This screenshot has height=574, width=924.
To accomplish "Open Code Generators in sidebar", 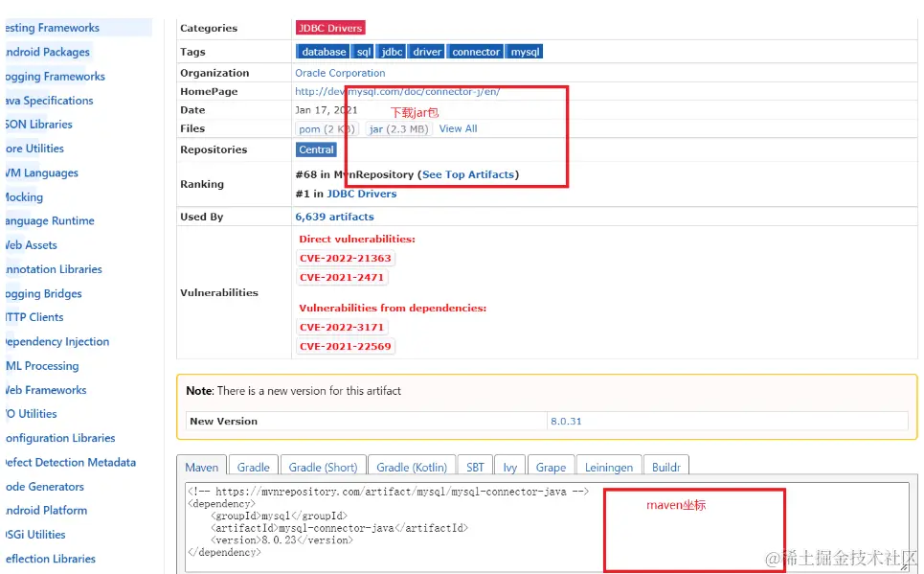I will click(44, 486).
